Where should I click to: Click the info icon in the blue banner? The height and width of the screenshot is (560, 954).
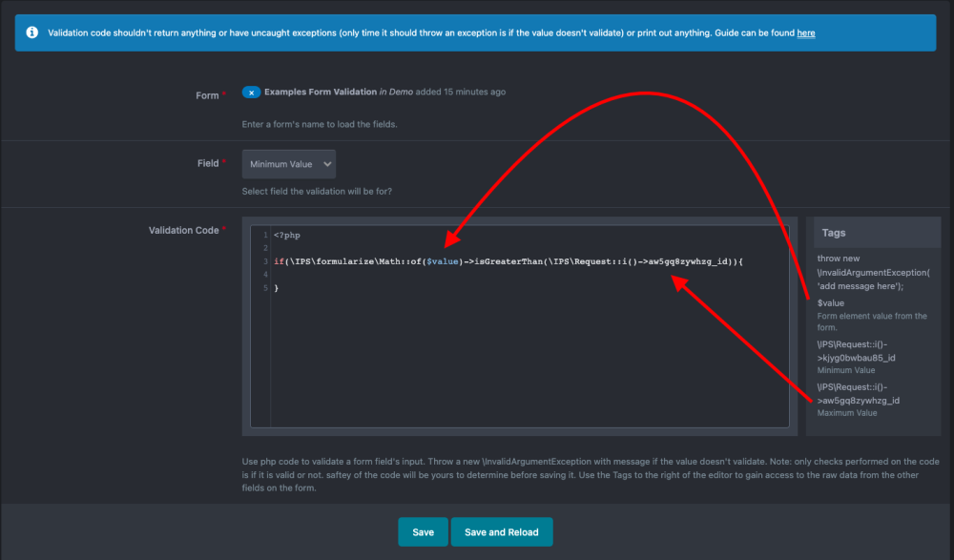pyautogui.click(x=32, y=32)
